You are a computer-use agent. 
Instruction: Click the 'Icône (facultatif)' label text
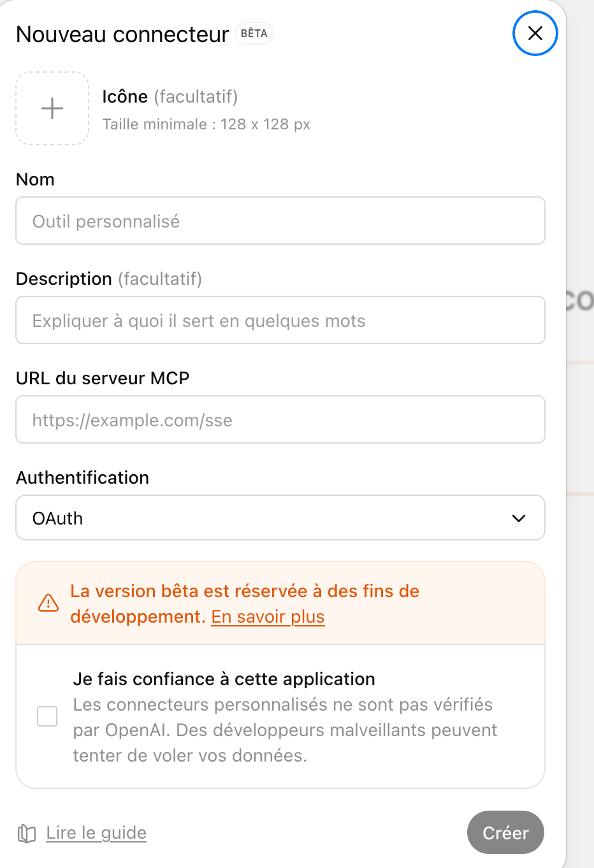pos(170,97)
